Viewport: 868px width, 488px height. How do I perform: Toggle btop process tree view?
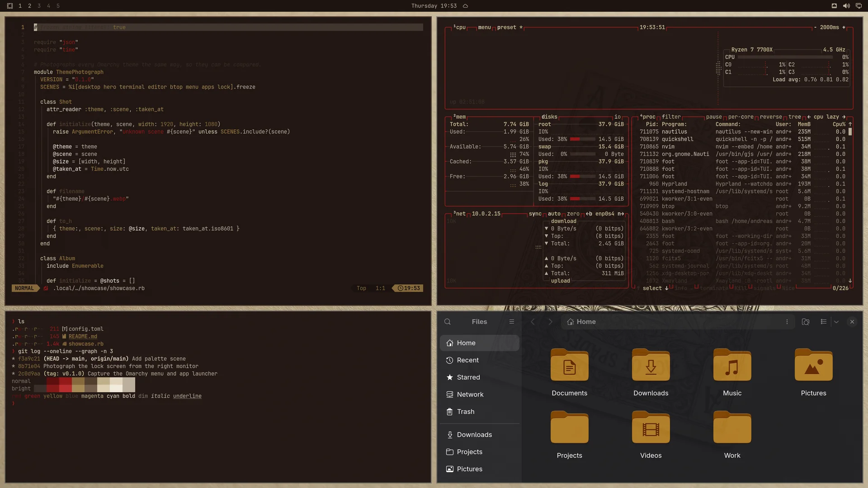pos(794,117)
